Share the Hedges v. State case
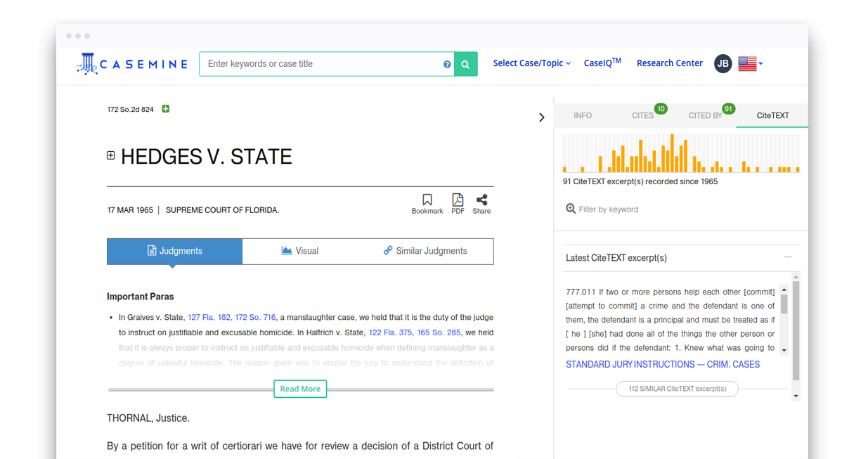This screenshot has width=868, height=459. pyautogui.click(x=481, y=203)
